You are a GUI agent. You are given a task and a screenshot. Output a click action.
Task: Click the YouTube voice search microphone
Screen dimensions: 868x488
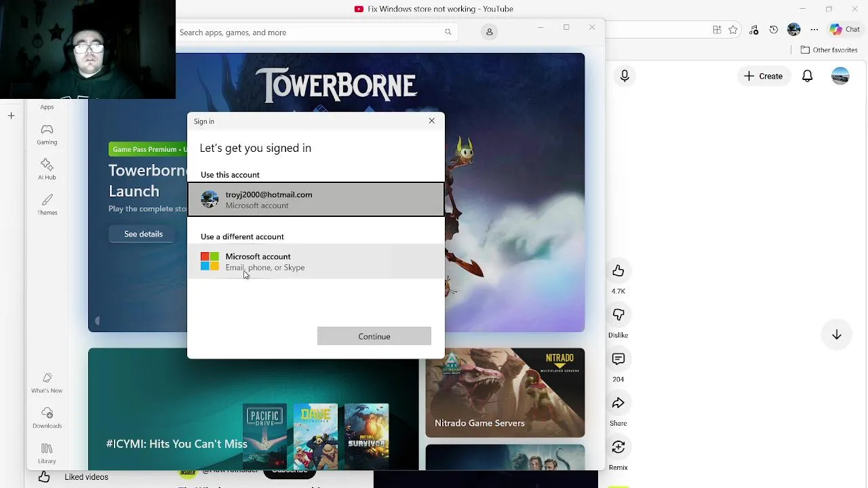point(625,76)
